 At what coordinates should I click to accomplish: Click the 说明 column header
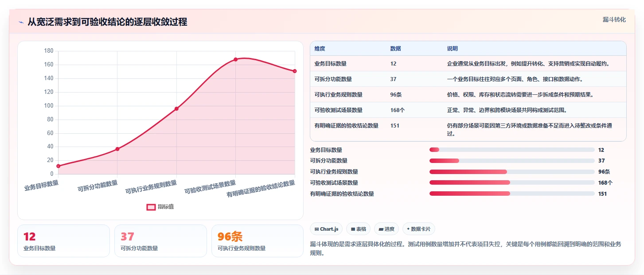point(453,49)
